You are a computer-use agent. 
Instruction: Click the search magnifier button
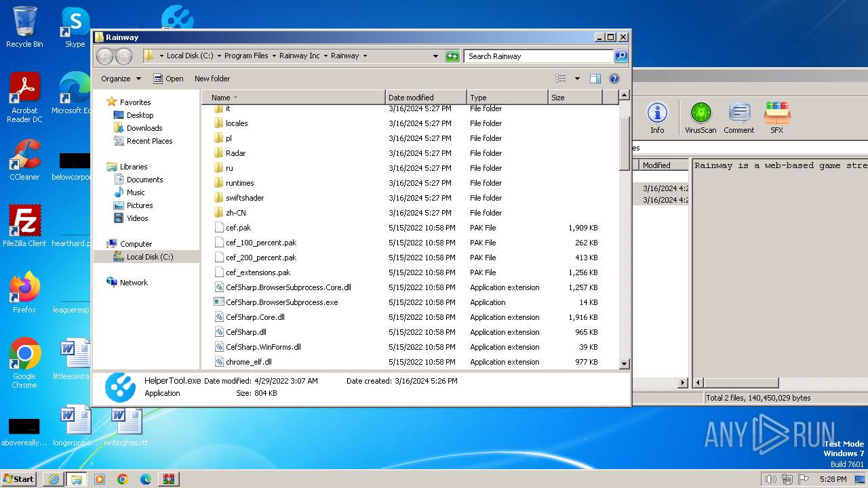pyautogui.click(x=621, y=56)
